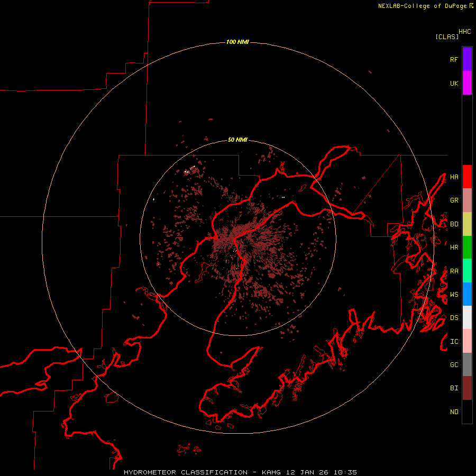
Task: Click the ND black legend swatch
Action: [x=467, y=411]
